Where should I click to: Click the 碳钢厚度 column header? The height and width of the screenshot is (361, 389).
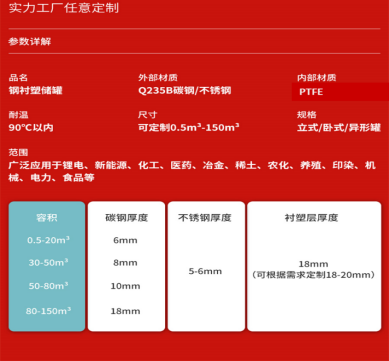[126, 218]
